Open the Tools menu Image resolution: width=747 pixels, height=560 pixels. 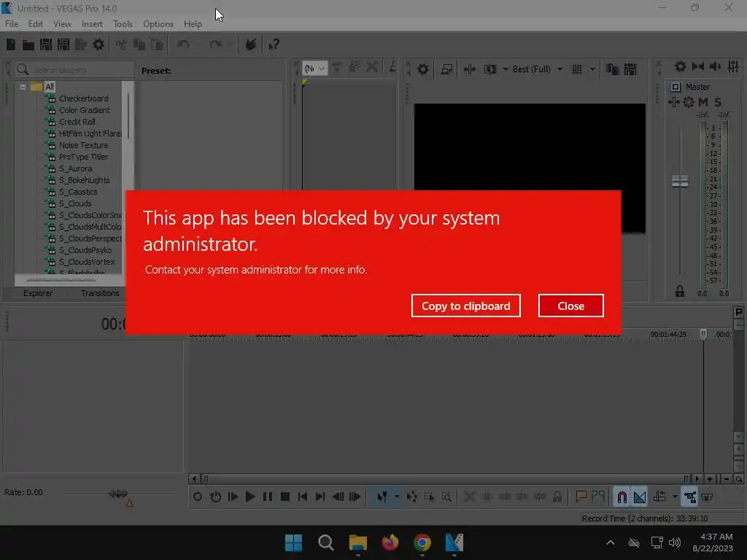[x=123, y=24]
